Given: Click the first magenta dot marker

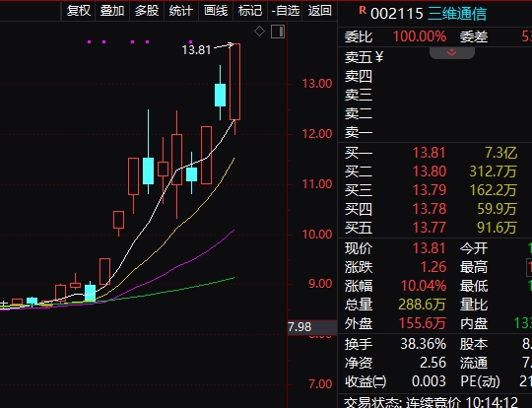Looking at the screenshot, I should pos(89,41).
